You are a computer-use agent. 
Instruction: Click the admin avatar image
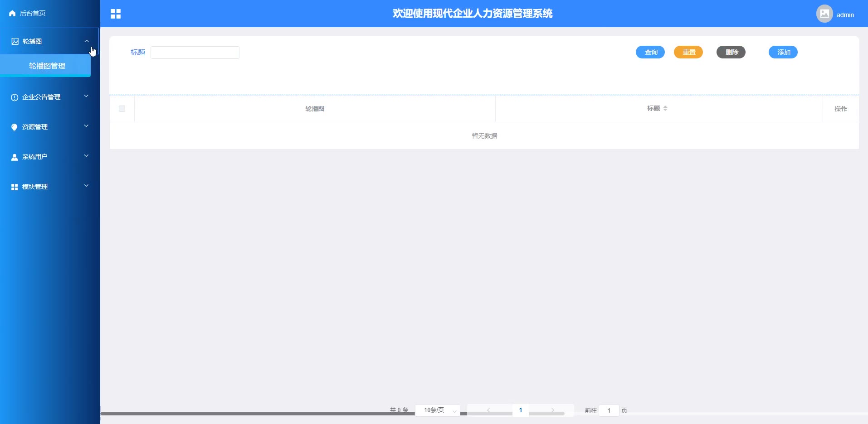824,14
